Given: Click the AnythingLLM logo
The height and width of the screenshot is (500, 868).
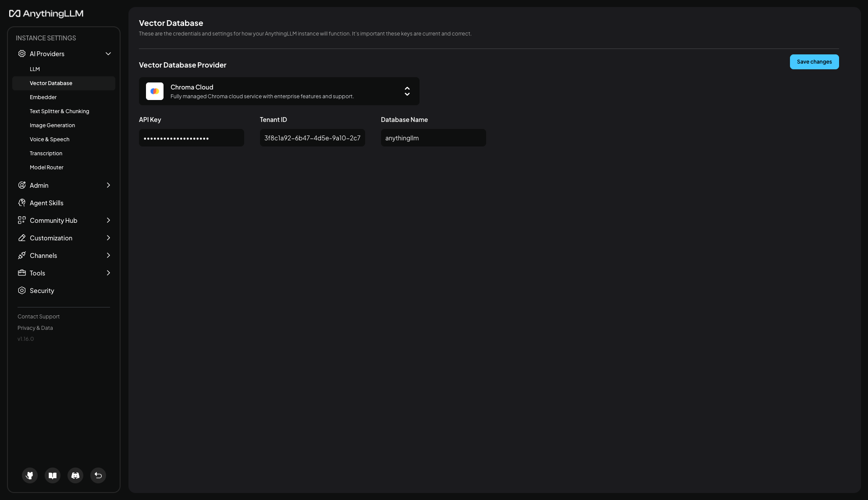Looking at the screenshot, I should pos(46,14).
